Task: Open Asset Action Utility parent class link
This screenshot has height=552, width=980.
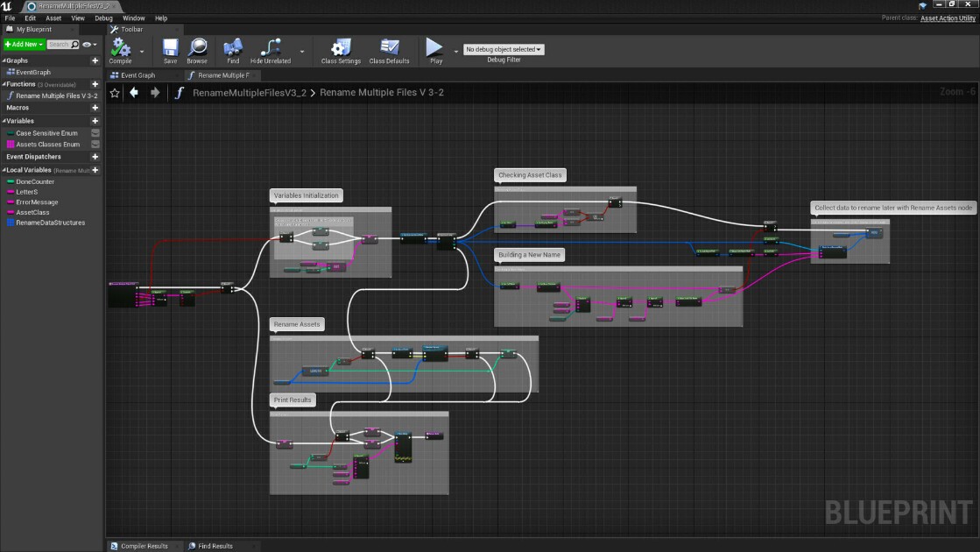Action: (x=948, y=18)
